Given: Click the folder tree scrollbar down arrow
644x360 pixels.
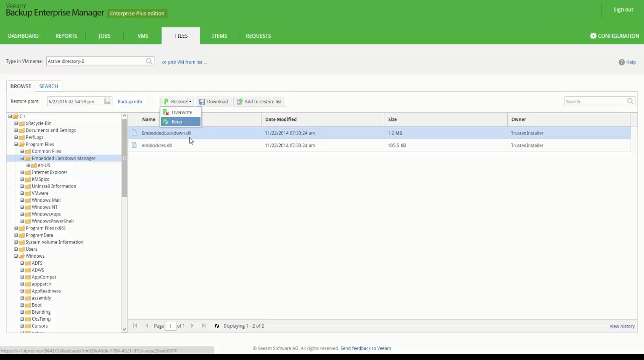Looking at the screenshot, I should [124, 329].
